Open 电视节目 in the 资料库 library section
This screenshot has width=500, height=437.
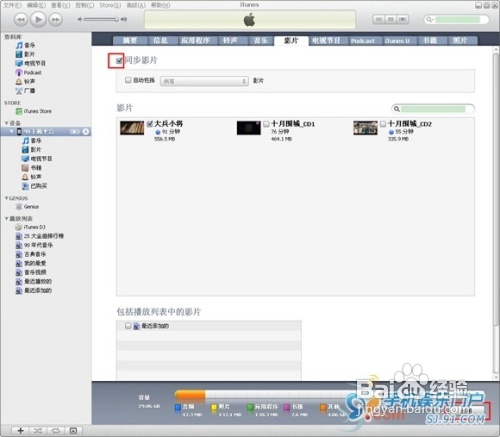click(31, 63)
